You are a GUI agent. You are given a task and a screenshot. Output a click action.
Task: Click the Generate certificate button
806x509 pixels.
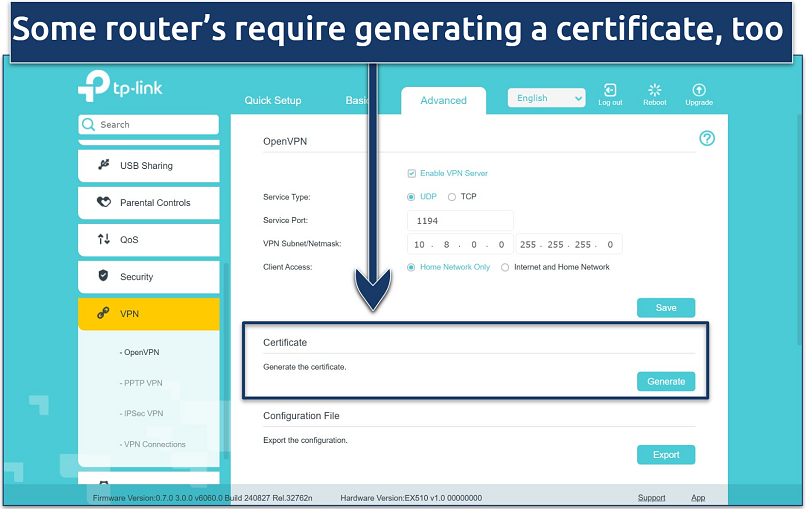[x=666, y=381]
